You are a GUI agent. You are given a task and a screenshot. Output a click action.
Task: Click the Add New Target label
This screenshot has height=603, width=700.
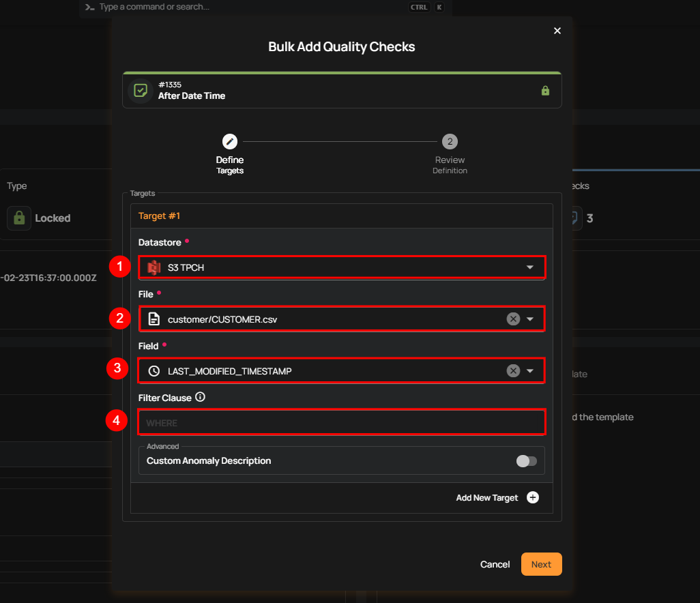click(x=486, y=498)
